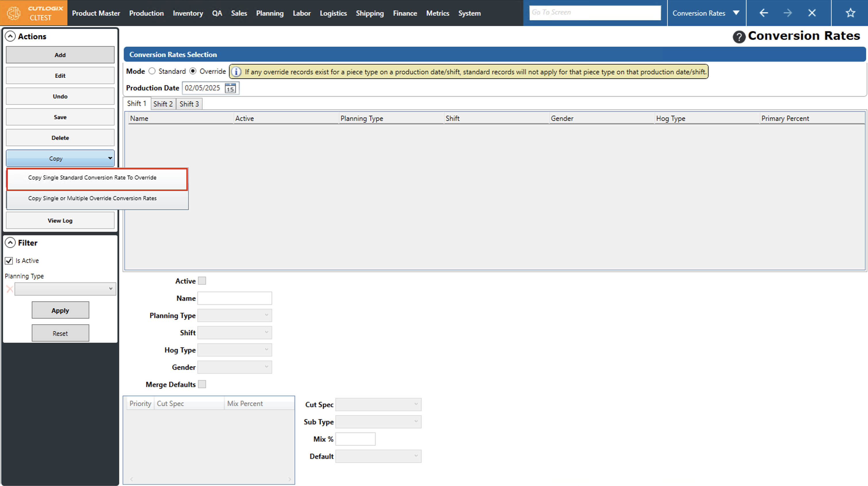Screen dimensions: 868x486
Task: Open the Planning Type filter dropdown
Action: tap(65, 289)
